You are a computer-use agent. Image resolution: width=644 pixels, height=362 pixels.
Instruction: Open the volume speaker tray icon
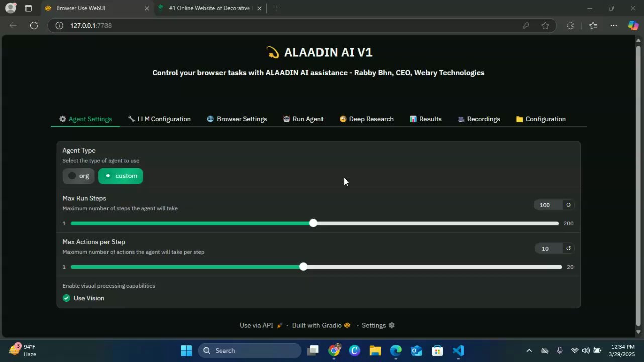click(586, 350)
